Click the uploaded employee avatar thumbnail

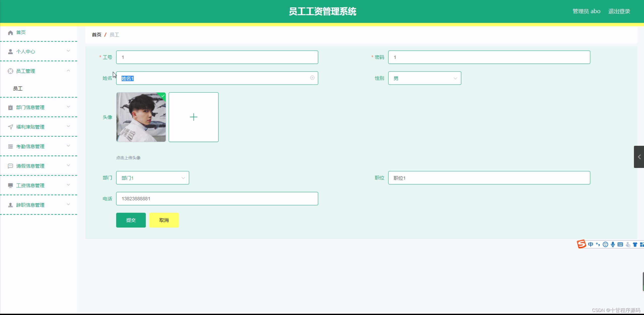click(141, 117)
